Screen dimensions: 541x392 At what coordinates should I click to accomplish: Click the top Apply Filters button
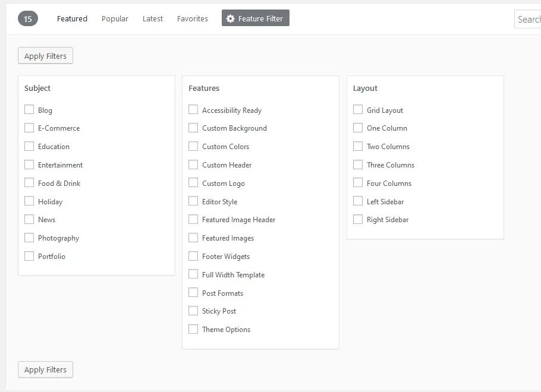pos(45,56)
